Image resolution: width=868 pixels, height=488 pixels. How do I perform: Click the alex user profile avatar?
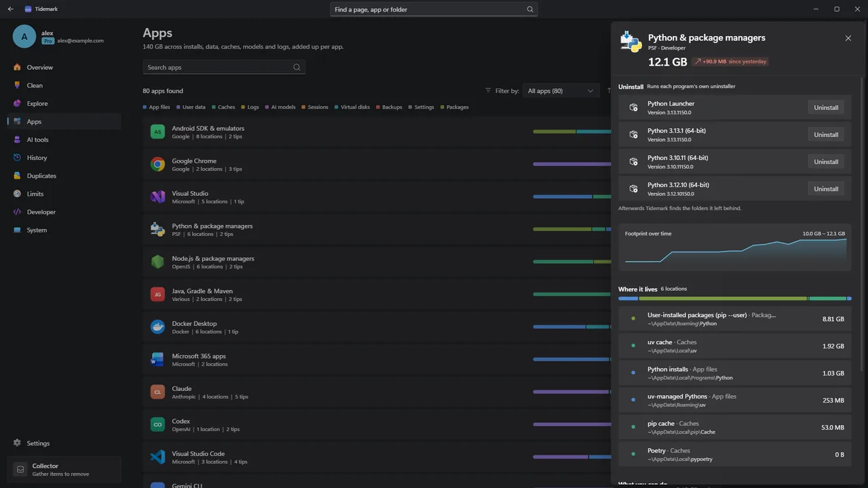(x=24, y=37)
